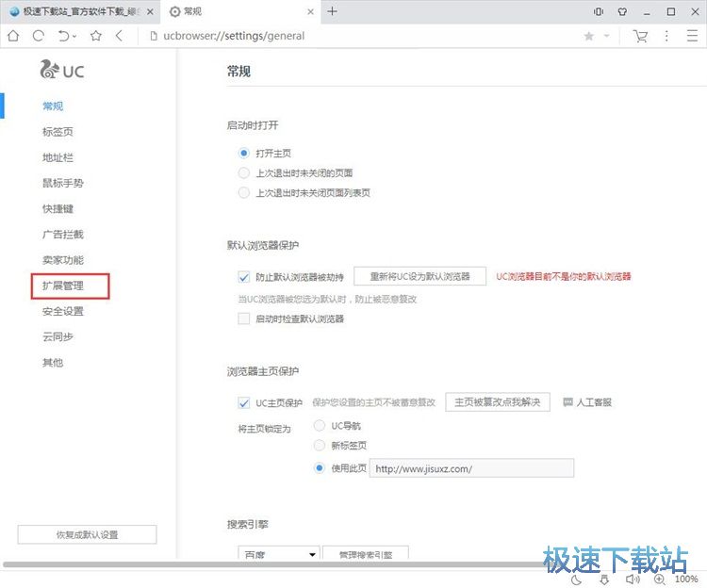Click the address bar showing ucbrowser://settings/general
707x588 pixels.
click(x=234, y=36)
